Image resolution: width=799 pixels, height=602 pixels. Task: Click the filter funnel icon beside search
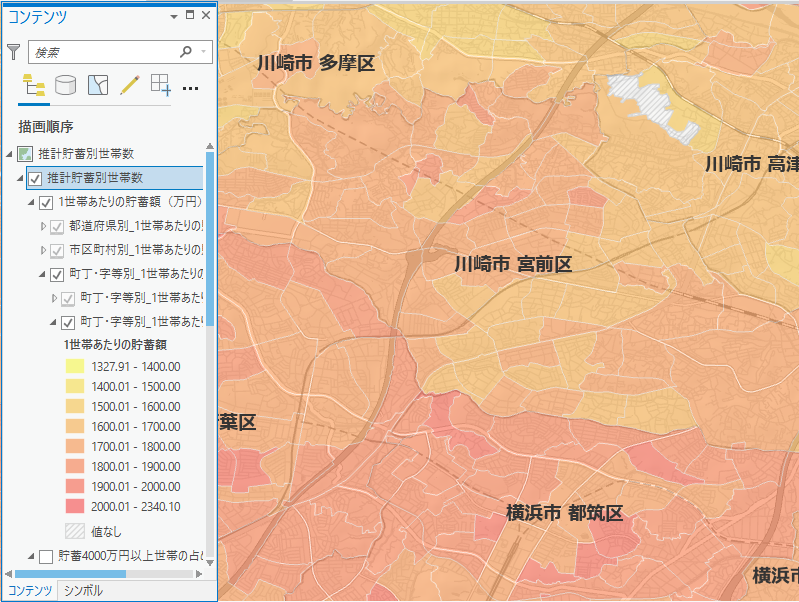(x=13, y=51)
